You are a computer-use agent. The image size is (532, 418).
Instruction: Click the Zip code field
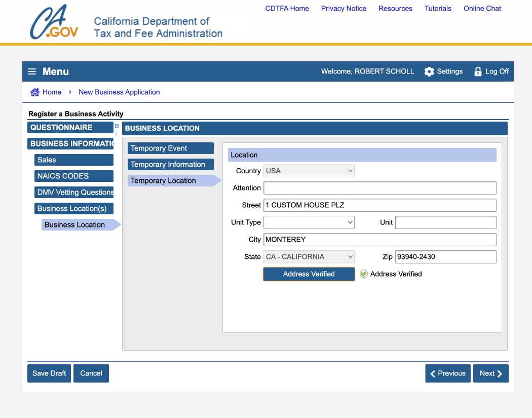point(445,257)
